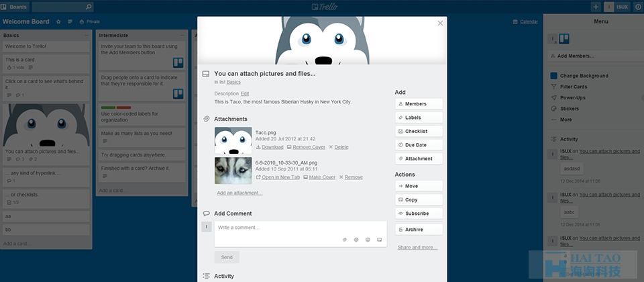Click the plus create icon in header
644x282 pixels.
[596, 7]
